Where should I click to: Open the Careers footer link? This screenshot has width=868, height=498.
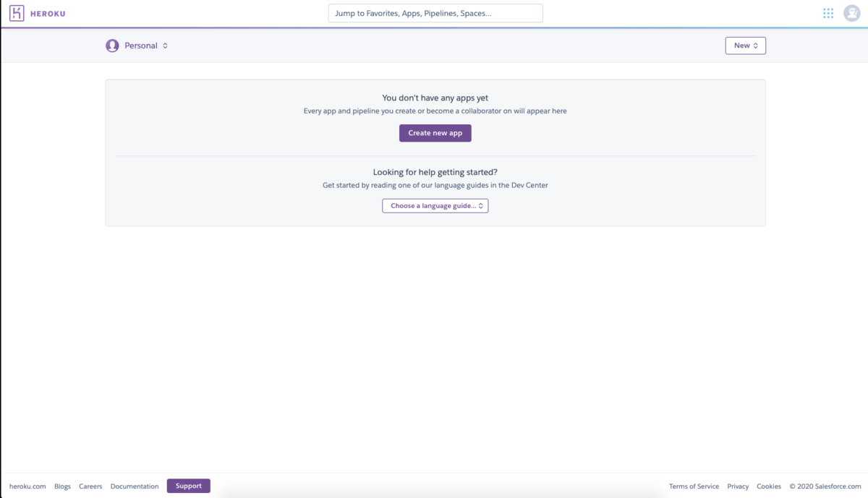tap(90, 486)
